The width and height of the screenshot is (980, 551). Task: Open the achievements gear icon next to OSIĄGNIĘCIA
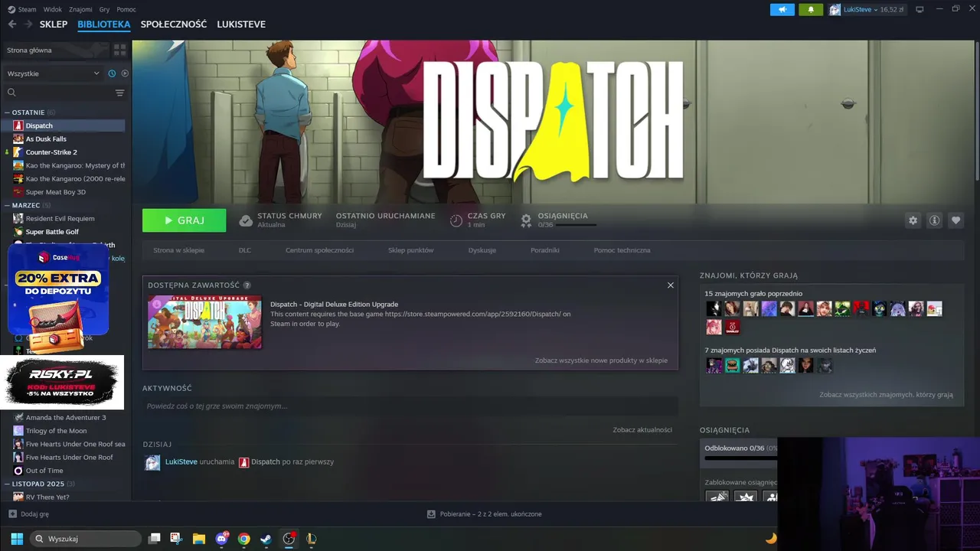[526, 220]
